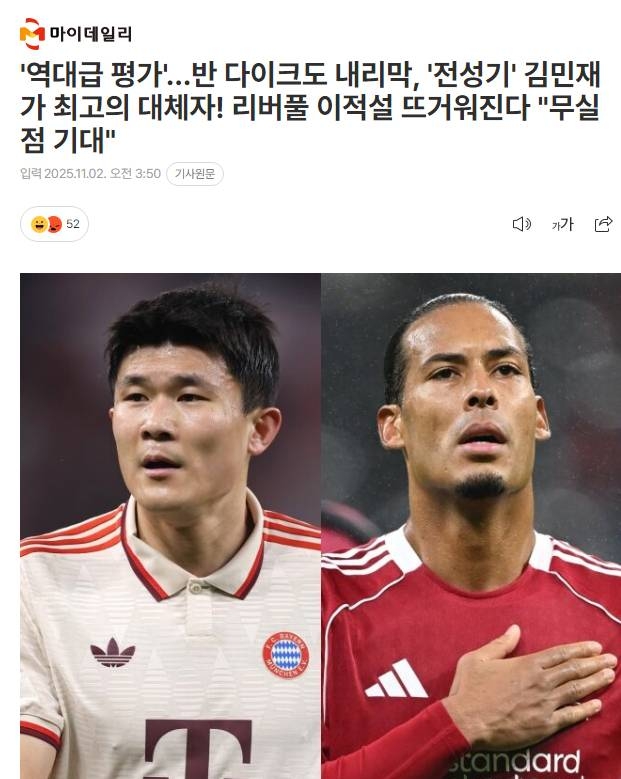Image resolution: width=621 pixels, height=779 pixels.
Task: Click the share article icon
Action: click(603, 225)
